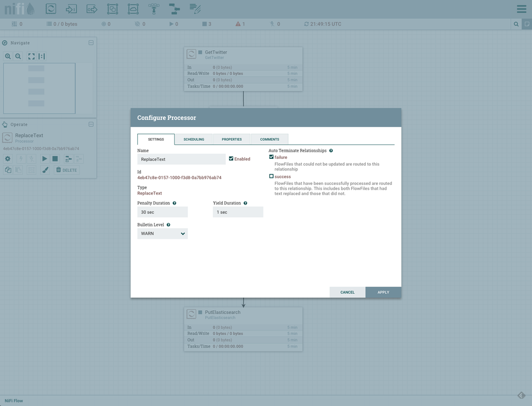The height and width of the screenshot is (406, 532).
Task: Click zoom in icon in Navigate panel
Action: 8,56
